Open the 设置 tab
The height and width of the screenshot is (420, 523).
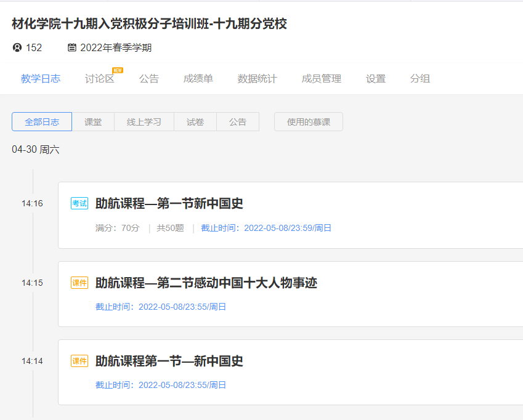tap(375, 79)
